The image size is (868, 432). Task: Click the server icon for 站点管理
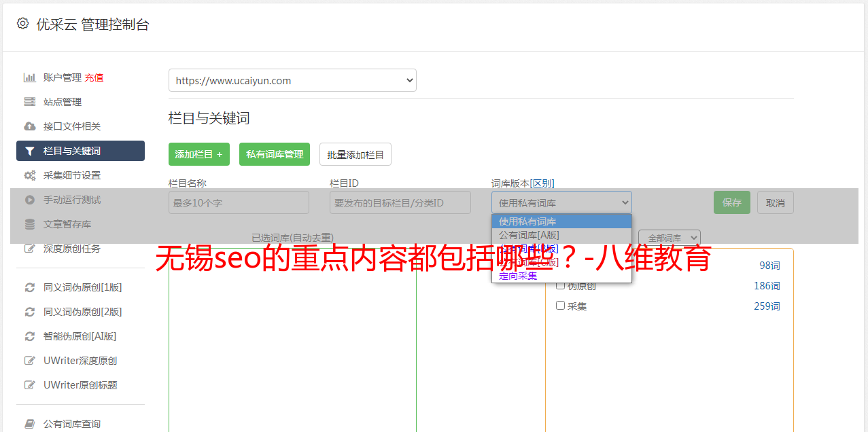[29, 102]
